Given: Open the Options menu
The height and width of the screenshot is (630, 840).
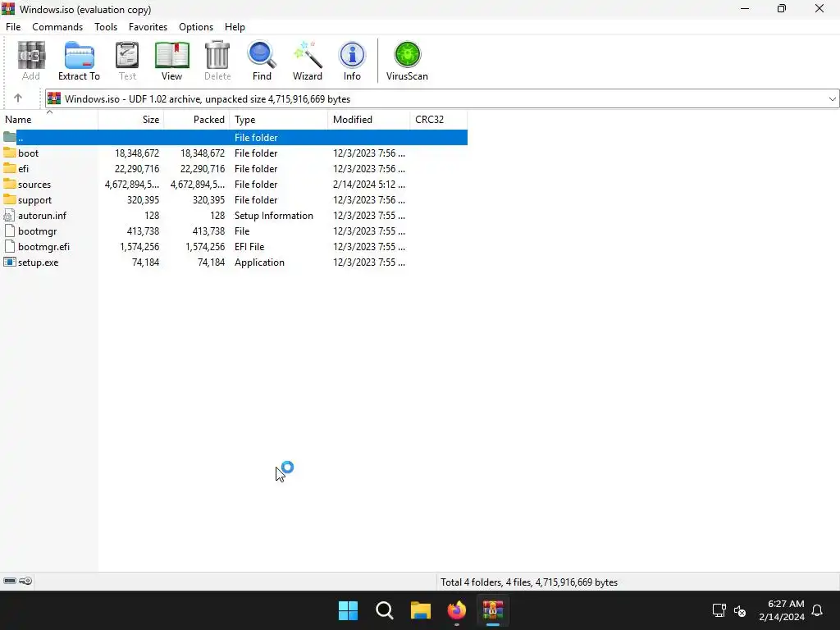Looking at the screenshot, I should [196, 27].
